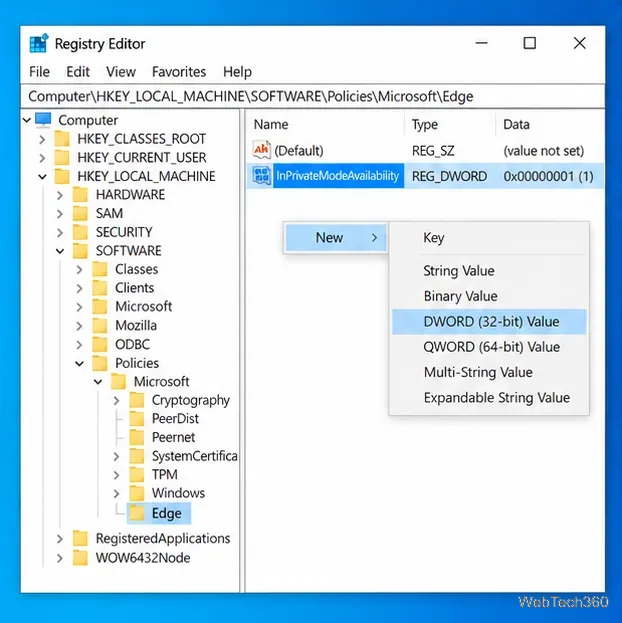Click the TPM folder icon
The image size is (622, 623).
[137, 475]
